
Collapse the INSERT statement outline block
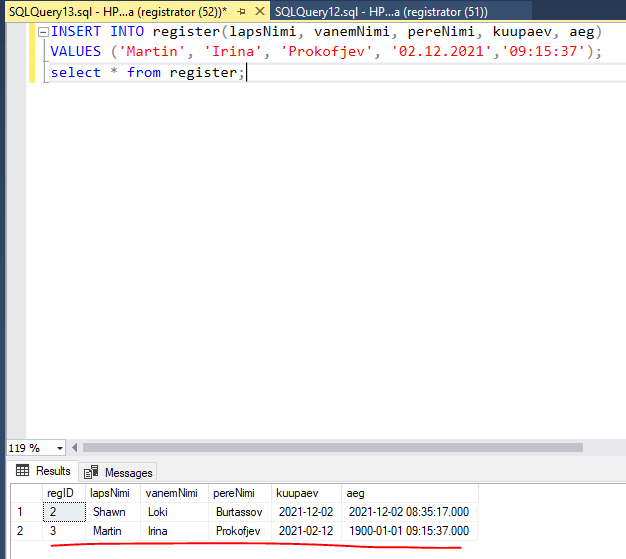click(x=41, y=32)
